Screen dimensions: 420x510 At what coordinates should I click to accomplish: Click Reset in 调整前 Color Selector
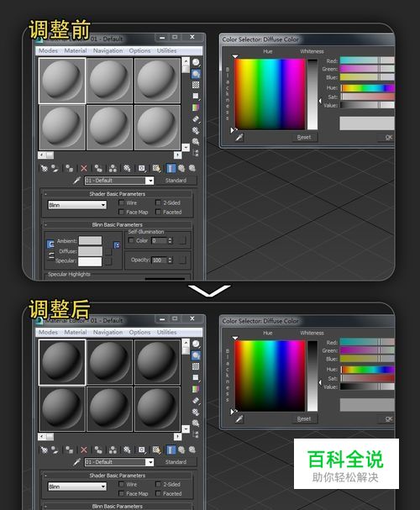304,138
